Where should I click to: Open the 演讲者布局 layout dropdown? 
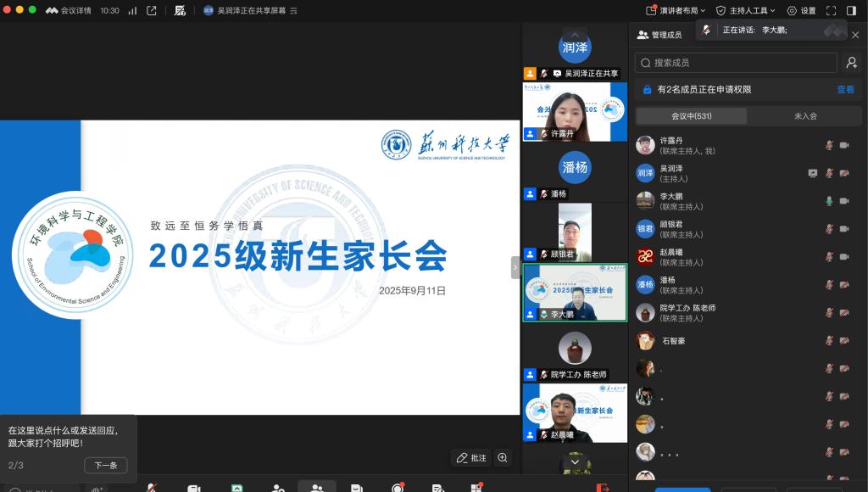[676, 10]
